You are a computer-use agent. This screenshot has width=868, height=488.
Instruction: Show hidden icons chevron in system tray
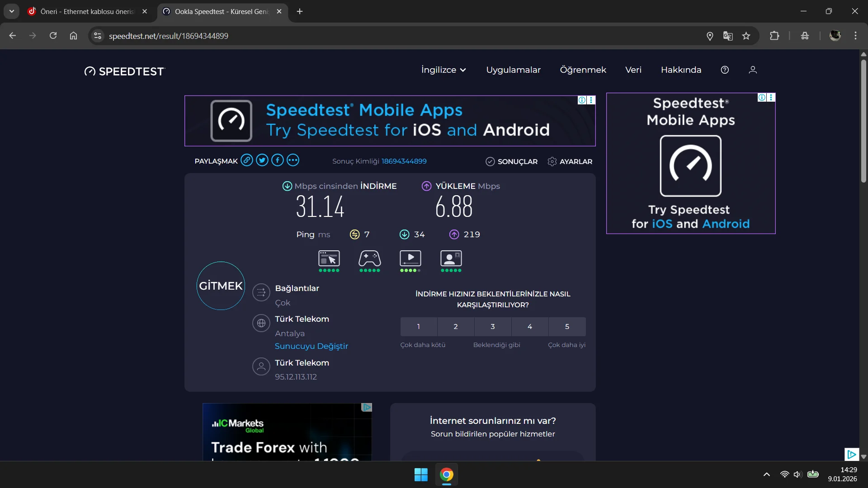click(767, 474)
